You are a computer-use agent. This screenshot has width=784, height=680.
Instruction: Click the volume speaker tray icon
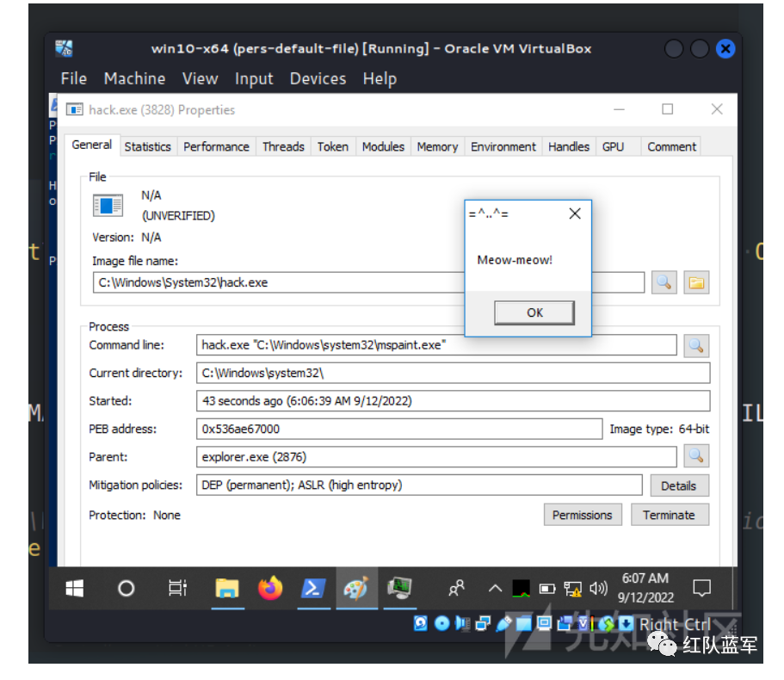click(598, 588)
